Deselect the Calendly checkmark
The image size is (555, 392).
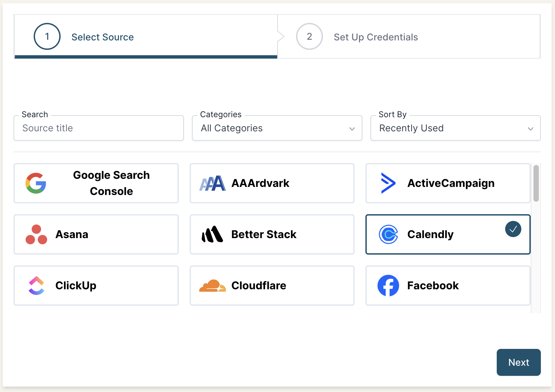coord(513,229)
